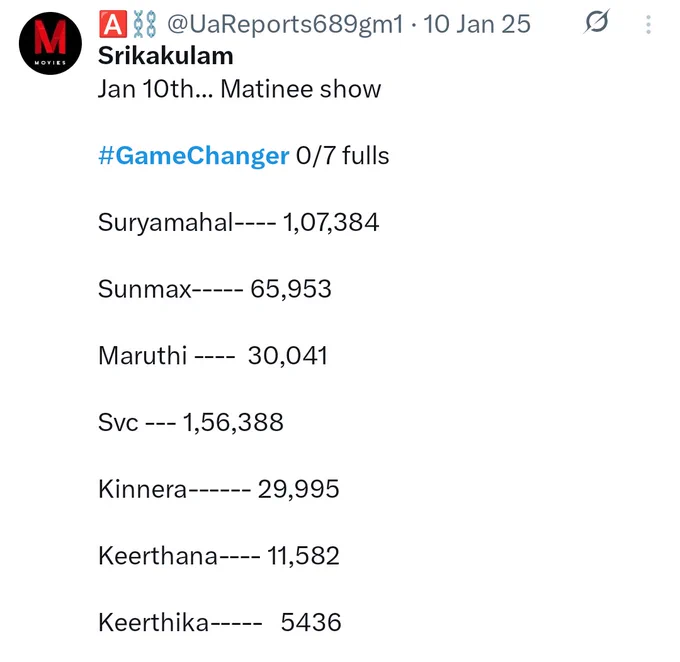Image resolution: width=680 pixels, height=662 pixels.
Task: Click the red A emoji in display name
Action: (x=113, y=24)
